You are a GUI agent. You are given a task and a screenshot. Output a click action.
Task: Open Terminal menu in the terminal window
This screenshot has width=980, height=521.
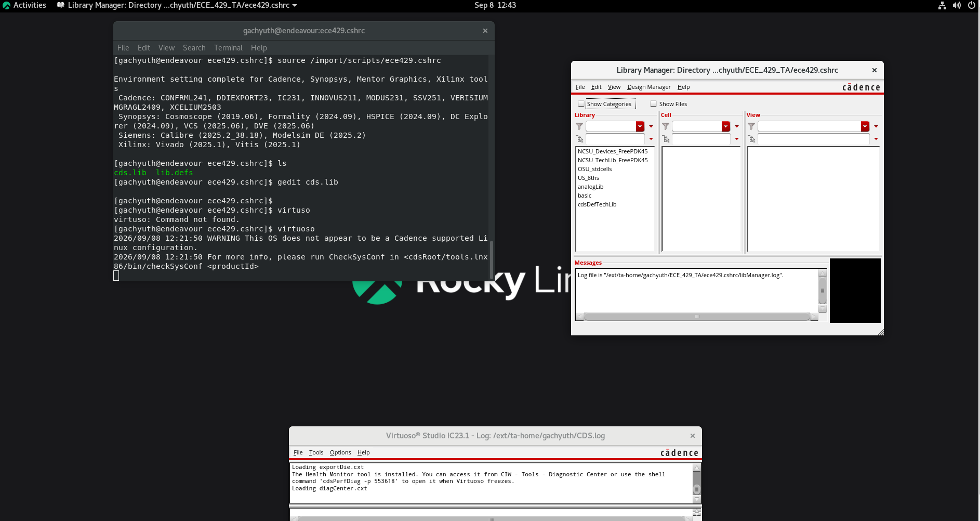pos(228,48)
